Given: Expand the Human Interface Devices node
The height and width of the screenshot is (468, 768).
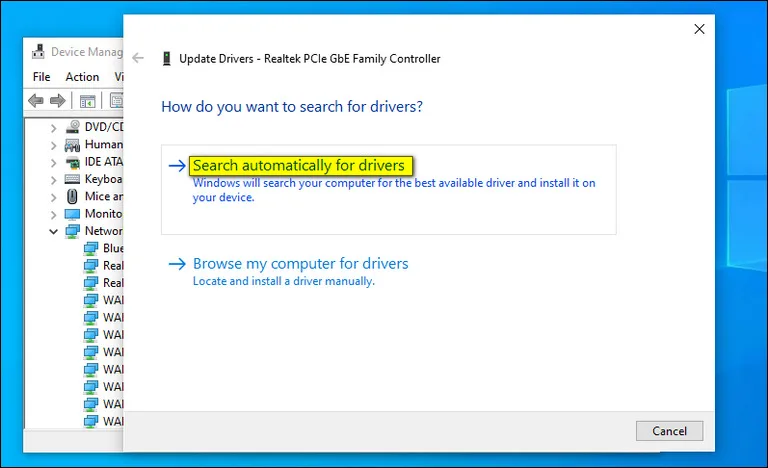Looking at the screenshot, I should (53, 146).
